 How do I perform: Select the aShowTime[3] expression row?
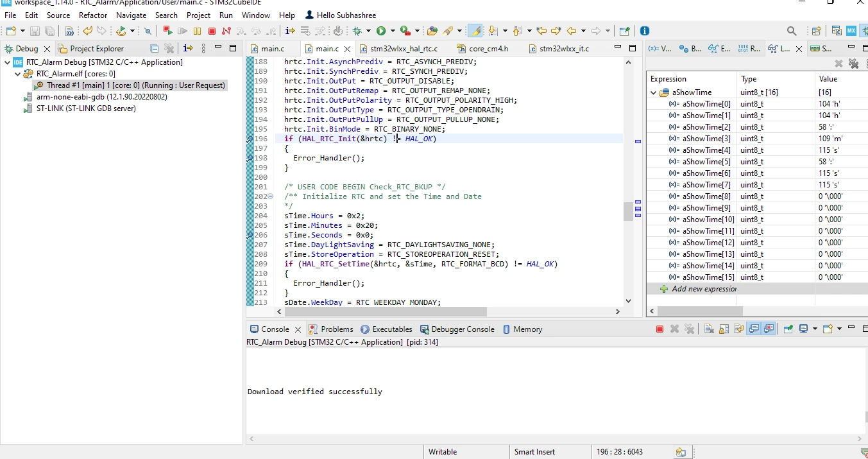pos(757,139)
